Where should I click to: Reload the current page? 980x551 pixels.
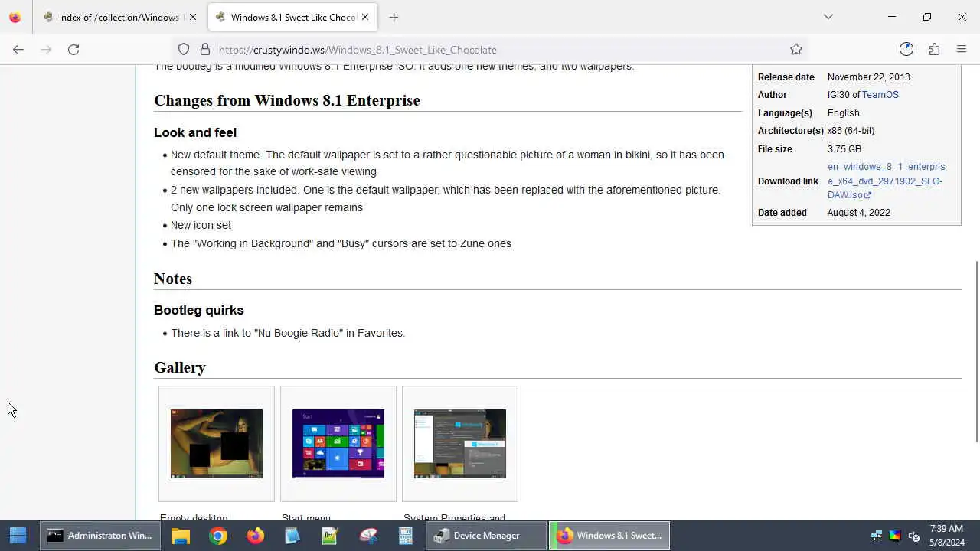(x=73, y=50)
